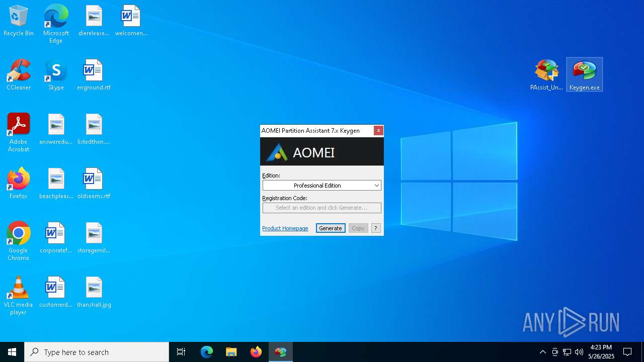Open the Recycle Bin desktop icon

click(19, 21)
